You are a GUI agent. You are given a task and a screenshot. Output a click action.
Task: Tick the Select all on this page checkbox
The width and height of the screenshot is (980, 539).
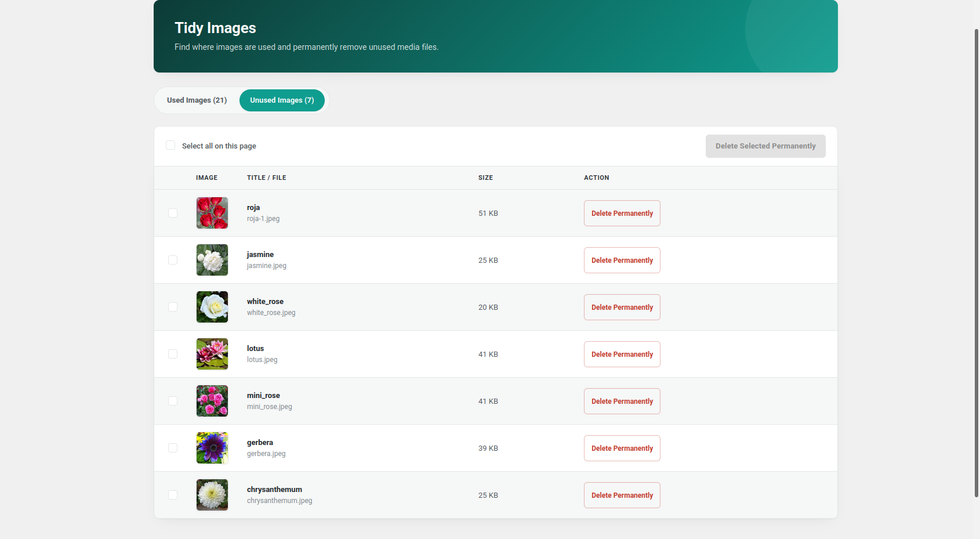coord(170,145)
